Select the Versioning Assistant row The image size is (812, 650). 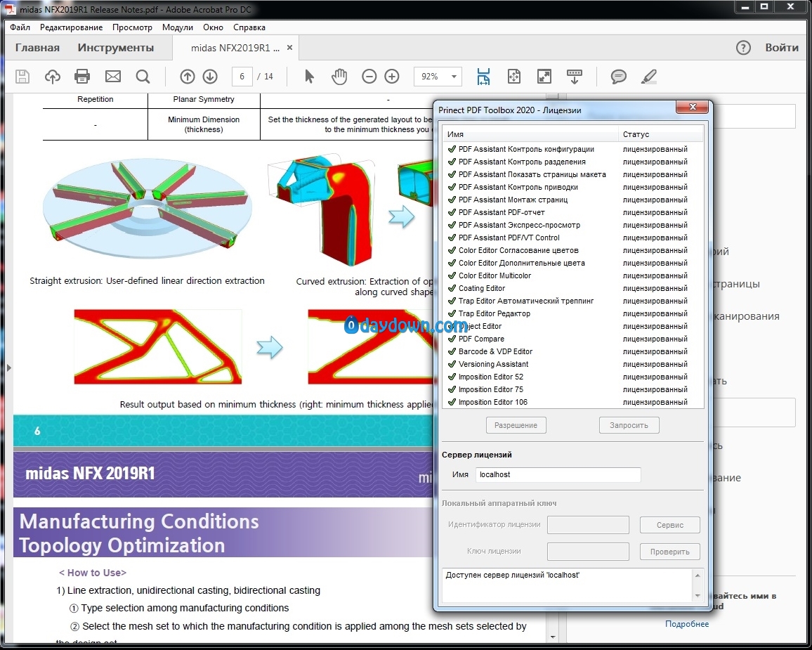tap(572, 364)
